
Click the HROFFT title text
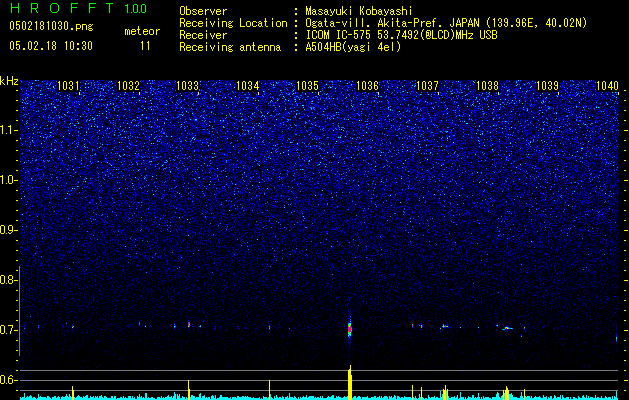tap(61, 8)
